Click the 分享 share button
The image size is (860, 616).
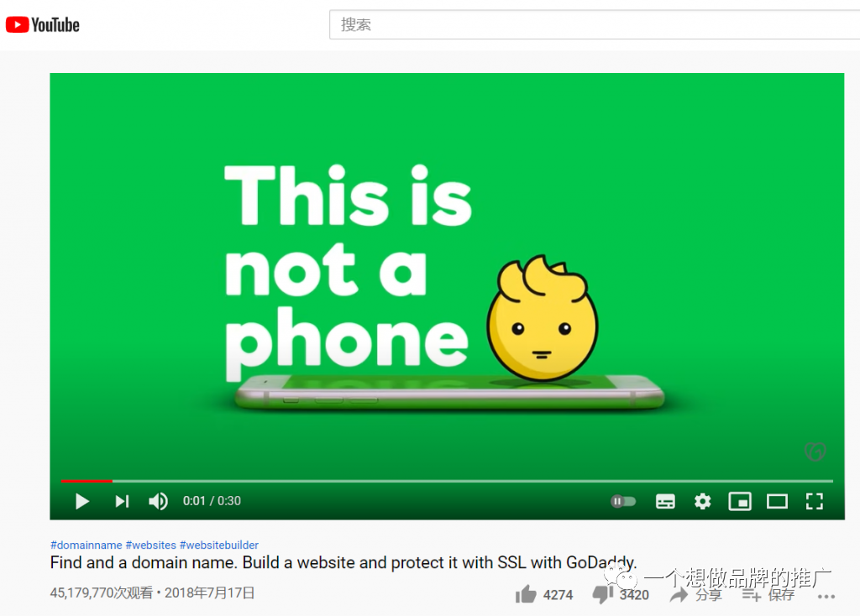click(x=696, y=594)
